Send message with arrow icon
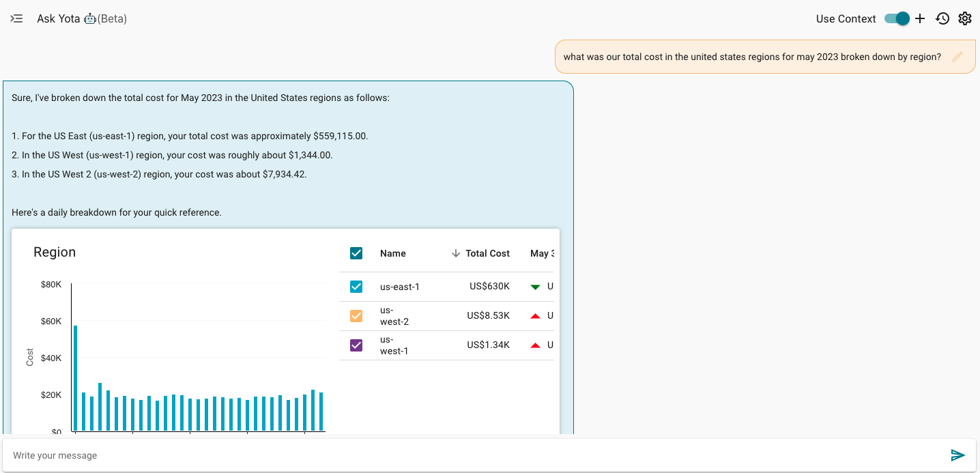The image size is (980, 473). [958, 455]
